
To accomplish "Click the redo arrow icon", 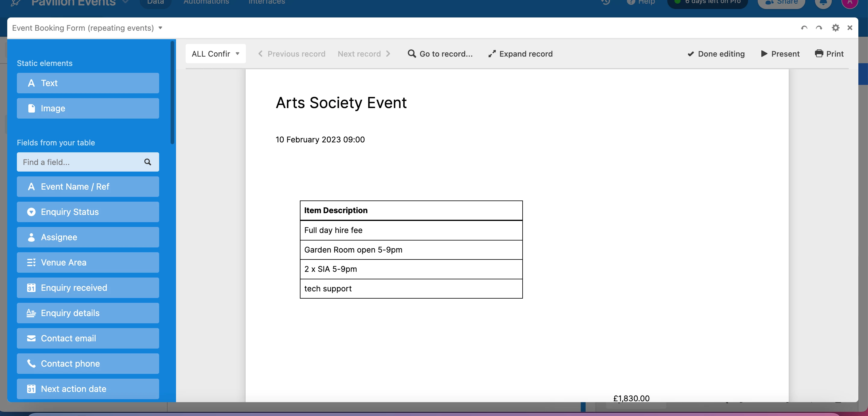I will pyautogui.click(x=819, y=28).
